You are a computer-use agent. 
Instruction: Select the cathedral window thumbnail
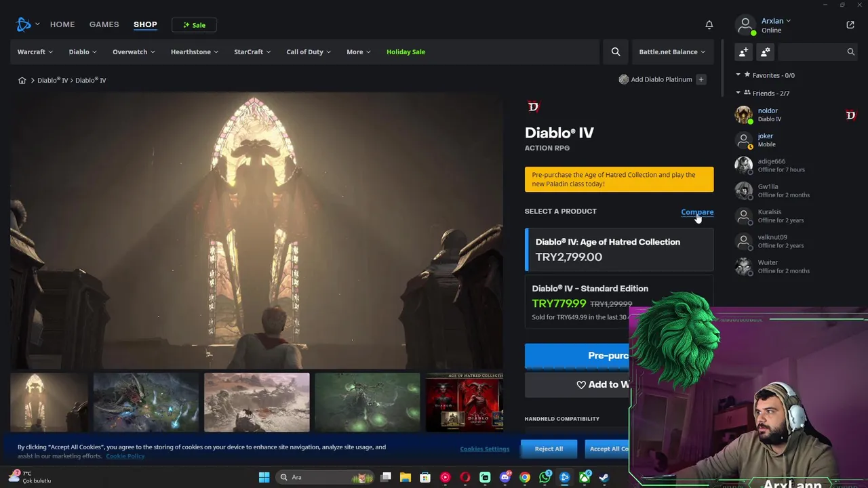(x=49, y=402)
